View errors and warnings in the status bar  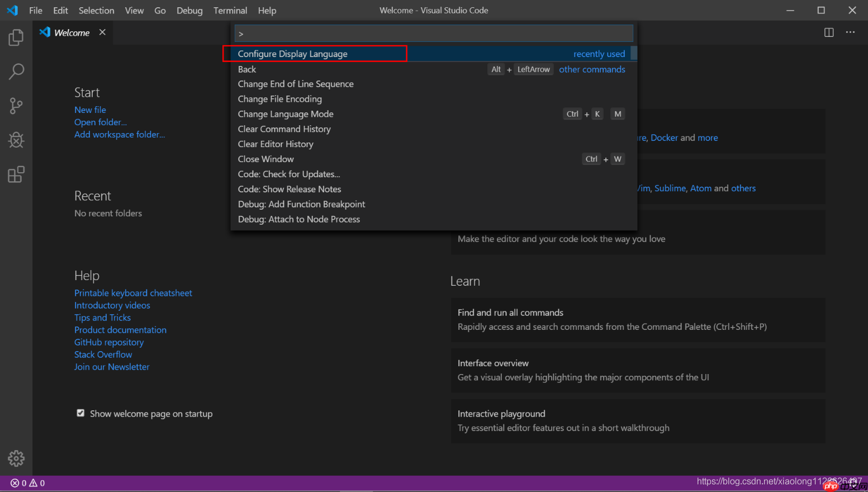27,482
